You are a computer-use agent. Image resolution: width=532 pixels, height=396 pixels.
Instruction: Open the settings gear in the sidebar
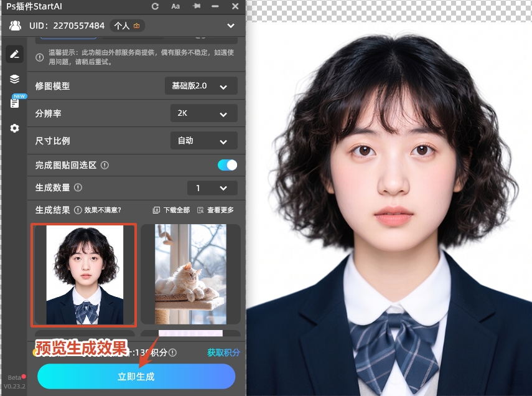pyautogui.click(x=14, y=128)
